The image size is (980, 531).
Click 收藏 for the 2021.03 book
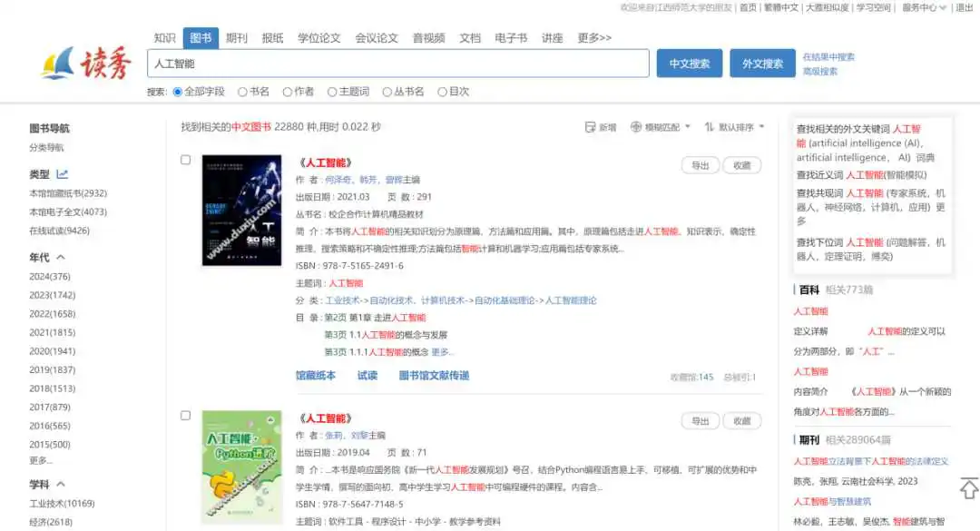pyautogui.click(x=742, y=165)
